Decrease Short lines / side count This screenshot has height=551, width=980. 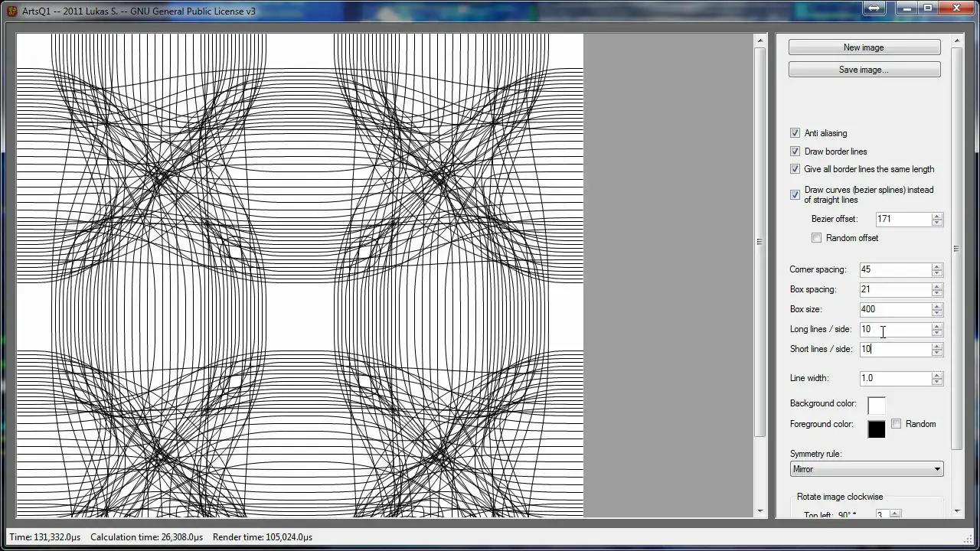point(937,353)
